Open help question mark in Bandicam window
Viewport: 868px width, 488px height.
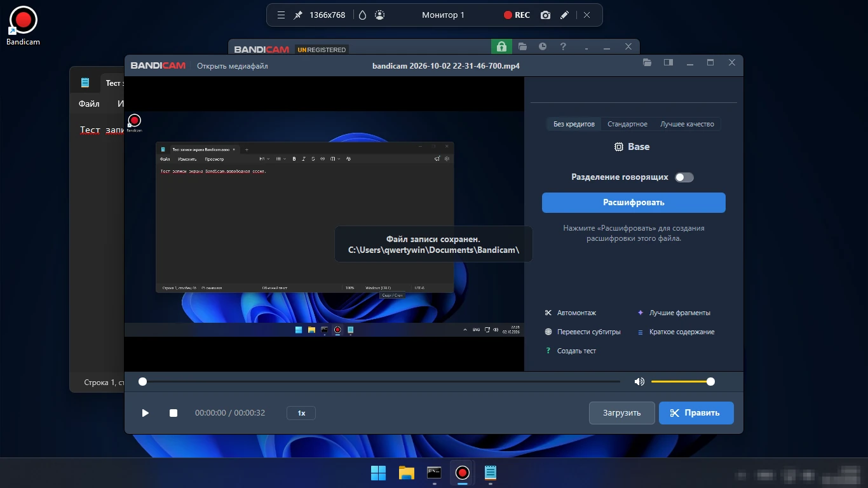pyautogui.click(x=563, y=46)
